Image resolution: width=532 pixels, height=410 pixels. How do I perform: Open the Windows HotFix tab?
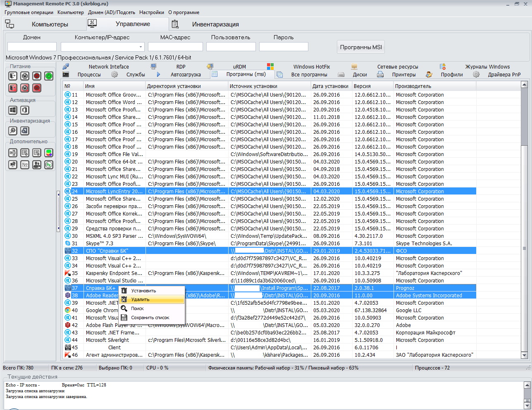point(311,66)
